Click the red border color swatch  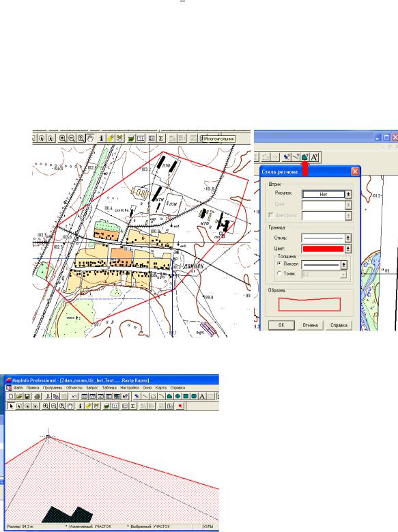click(323, 249)
